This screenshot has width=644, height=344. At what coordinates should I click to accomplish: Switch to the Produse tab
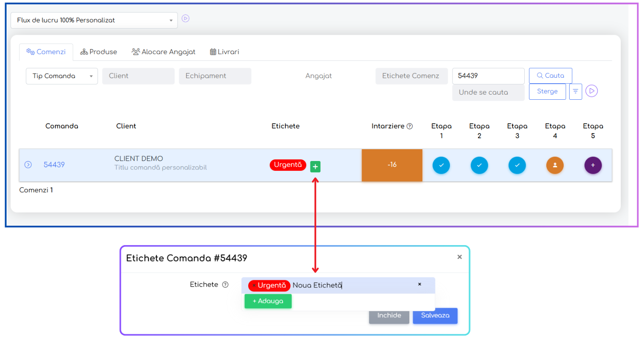click(99, 52)
